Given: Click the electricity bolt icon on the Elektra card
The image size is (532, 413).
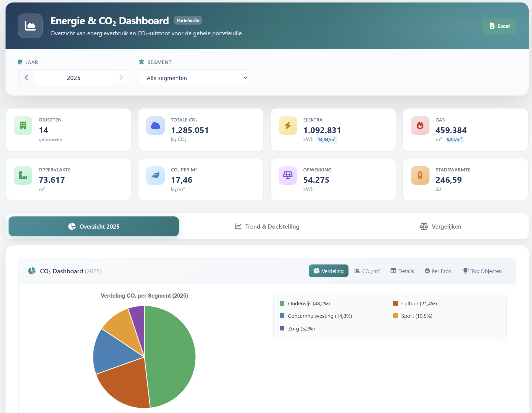Looking at the screenshot, I should pyautogui.click(x=287, y=125).
